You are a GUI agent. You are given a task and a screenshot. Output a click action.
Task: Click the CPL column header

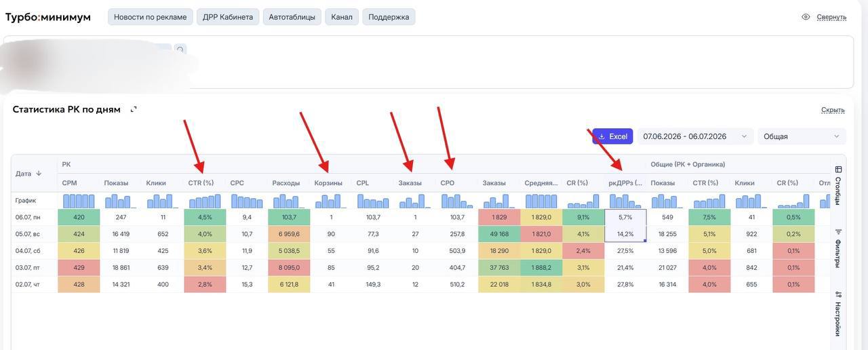pos(363,183)
